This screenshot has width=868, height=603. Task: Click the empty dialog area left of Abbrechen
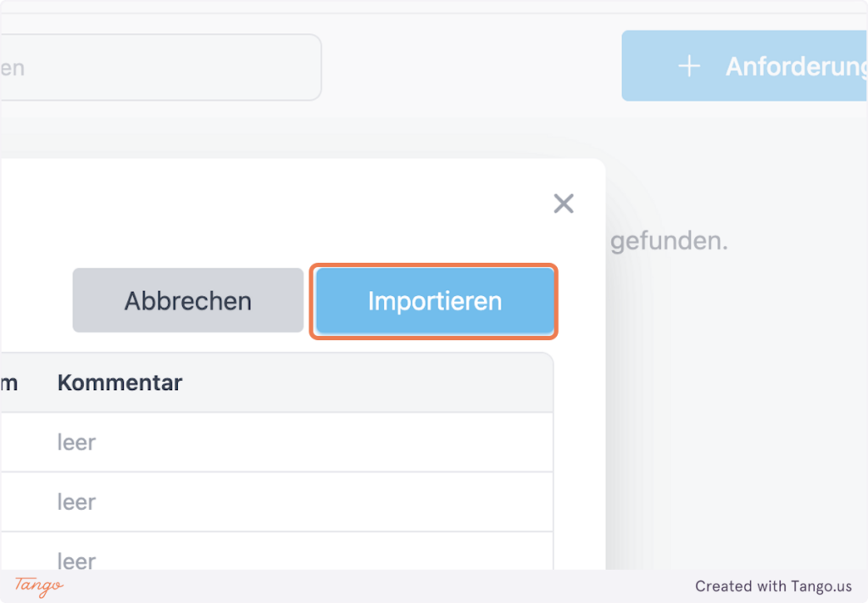[34, 301]
